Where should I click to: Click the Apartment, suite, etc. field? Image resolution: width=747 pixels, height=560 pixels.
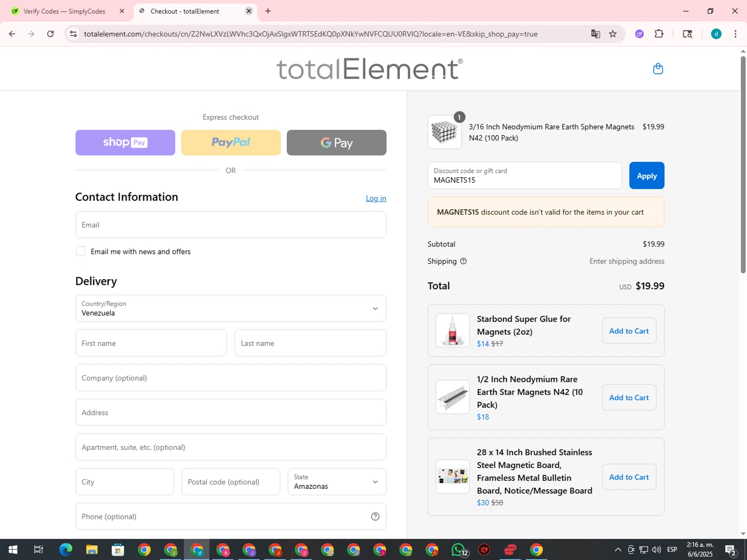(231, 447)
